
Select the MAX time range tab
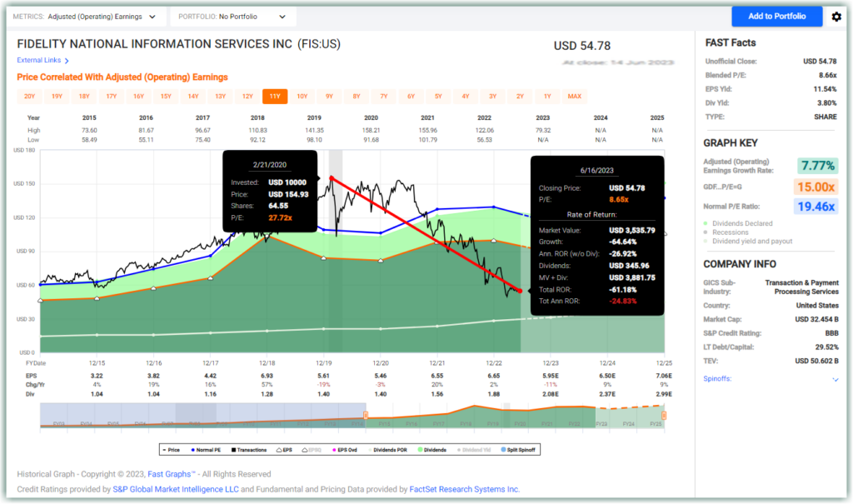click(575, 97)
